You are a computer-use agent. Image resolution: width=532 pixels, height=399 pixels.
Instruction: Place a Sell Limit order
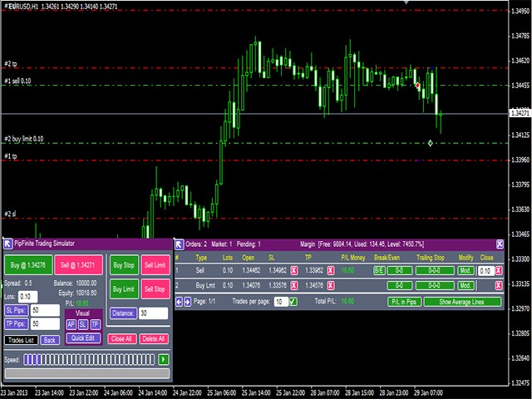pyautogui.click(x=155, y=265)
